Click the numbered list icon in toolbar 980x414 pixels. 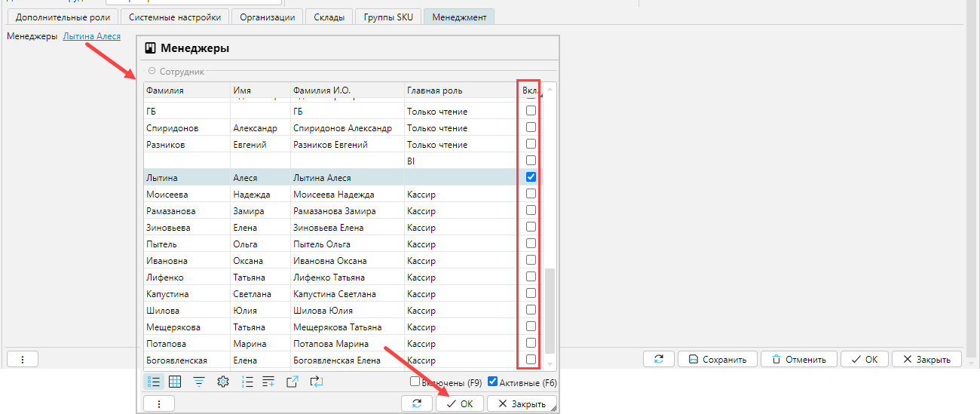pos(247,382)
